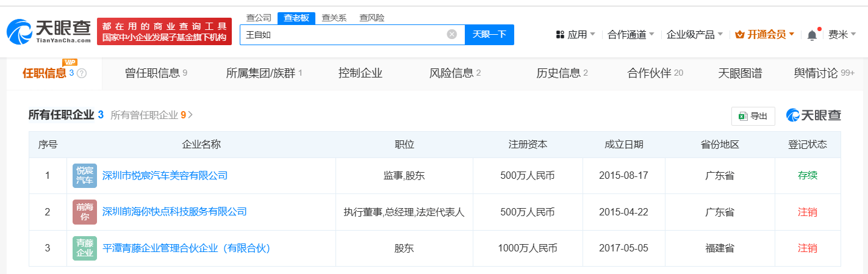The image size is (868, 274).
Task: Click the 悦宸汽车 company logo thumbnail
Action: 84,176
